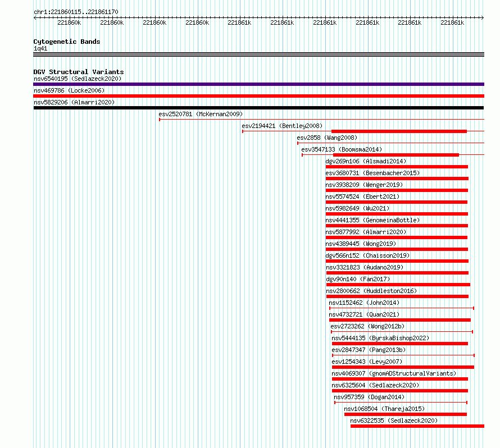
Task: Click nsv5877992 (Almarri2020) label
Action: (x=366, y=232)
